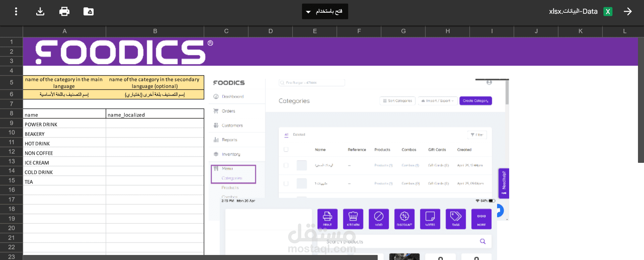
Task: Click the 'ICE CREAM' cell
Action: 64,161
